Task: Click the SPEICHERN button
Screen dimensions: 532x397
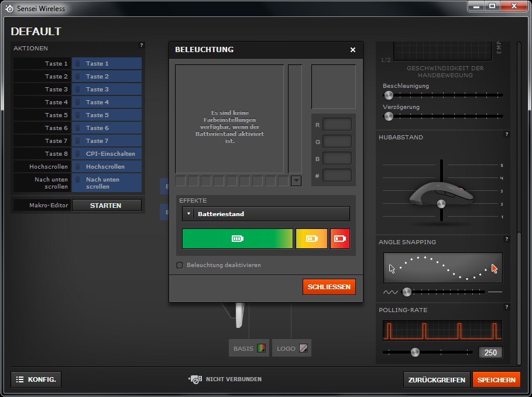Action: pos(496,380)
